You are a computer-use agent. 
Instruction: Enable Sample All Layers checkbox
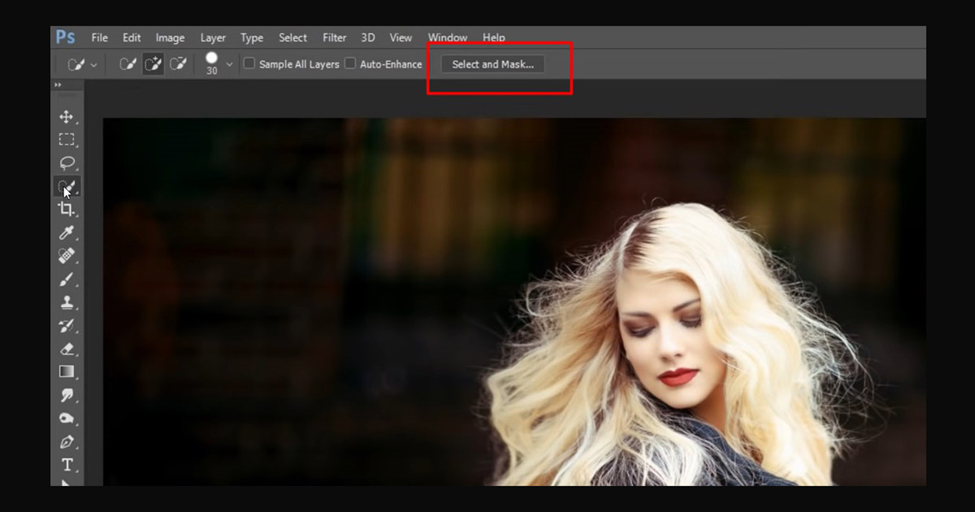click(x=249, y=63)
